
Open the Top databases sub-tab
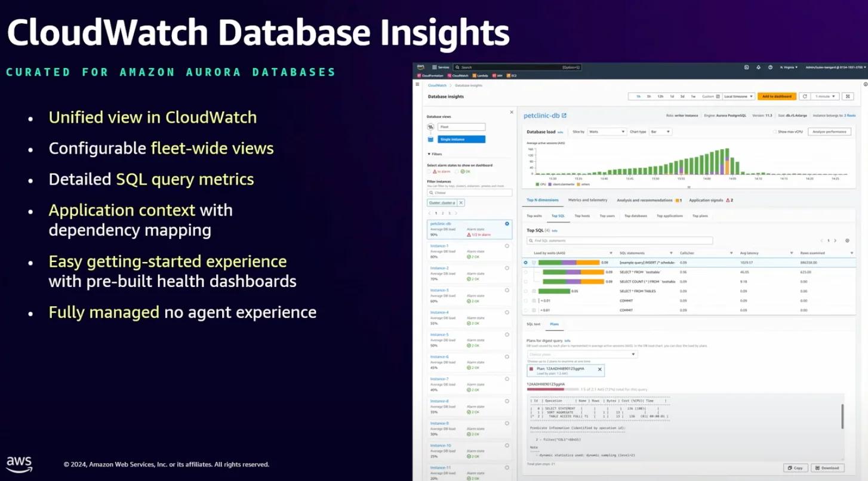[x=635, y=216]
